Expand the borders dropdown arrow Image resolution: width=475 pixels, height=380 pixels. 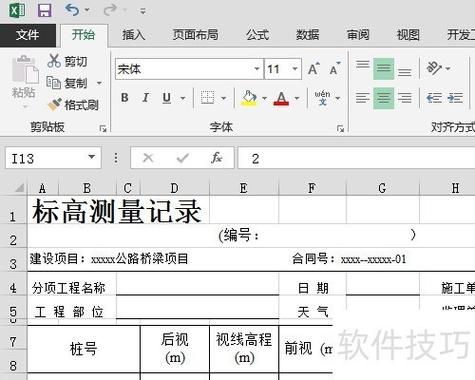(224, 98)
